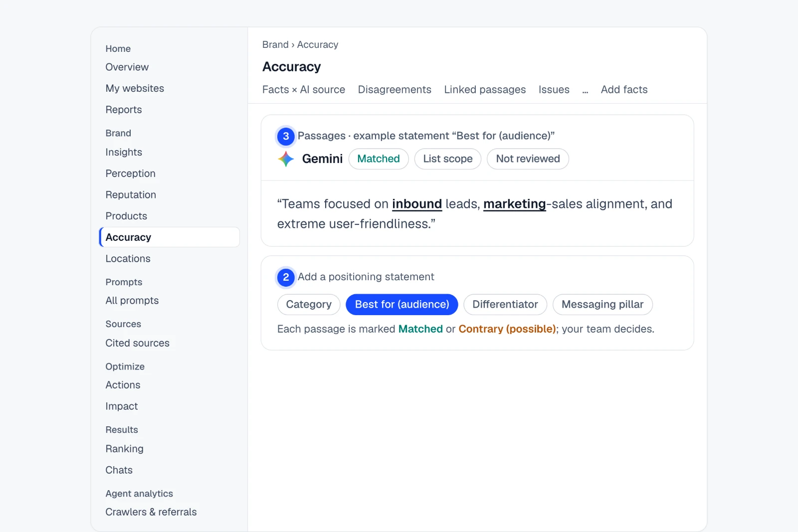Open Reports in the sidebar
798x532 pixels.
point(124,110)
